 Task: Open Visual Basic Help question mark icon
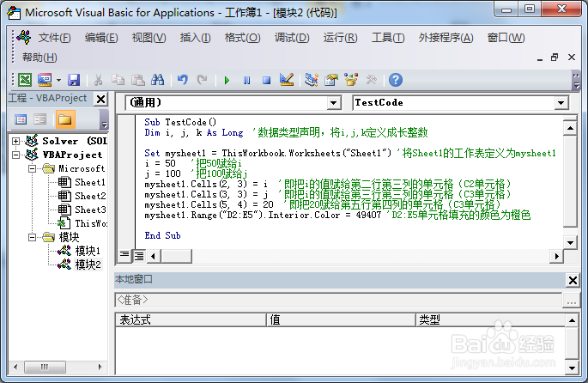[396, 80]
